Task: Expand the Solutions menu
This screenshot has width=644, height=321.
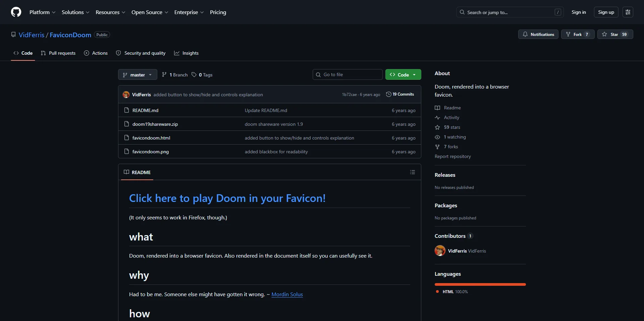Action: click(x=75, y=12)
